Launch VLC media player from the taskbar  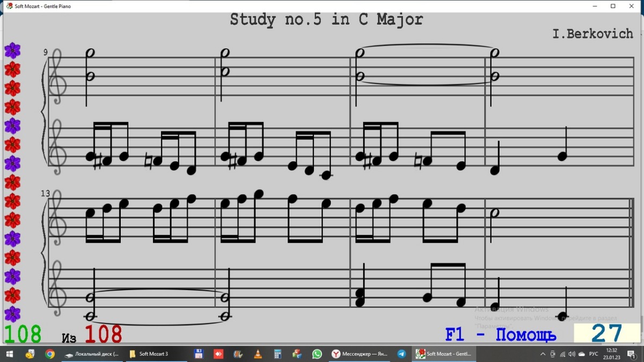click(x=258, y=354)
